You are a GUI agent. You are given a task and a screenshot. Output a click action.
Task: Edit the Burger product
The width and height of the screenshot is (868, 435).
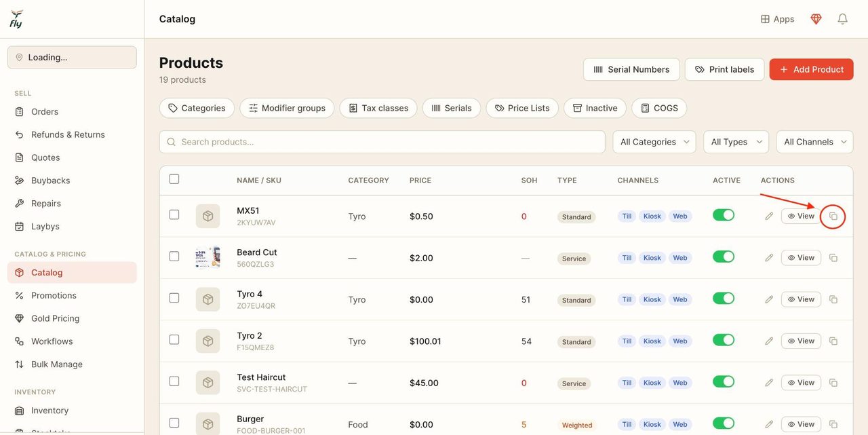(769, 424)
